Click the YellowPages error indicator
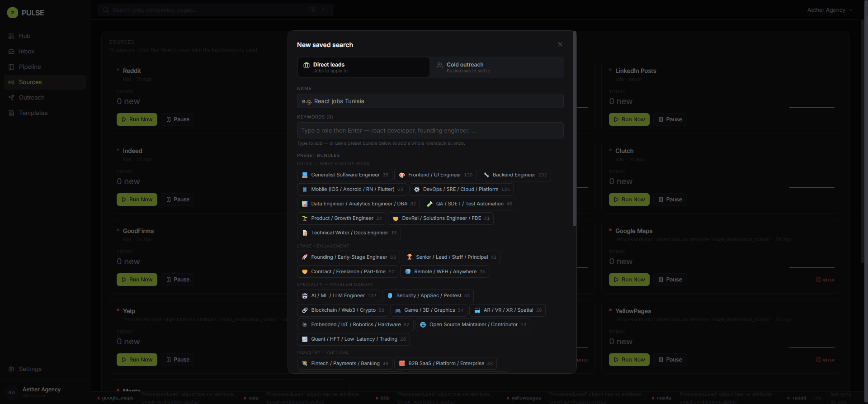Viewport: 868px width, 404px height. [x=826, y=360]
